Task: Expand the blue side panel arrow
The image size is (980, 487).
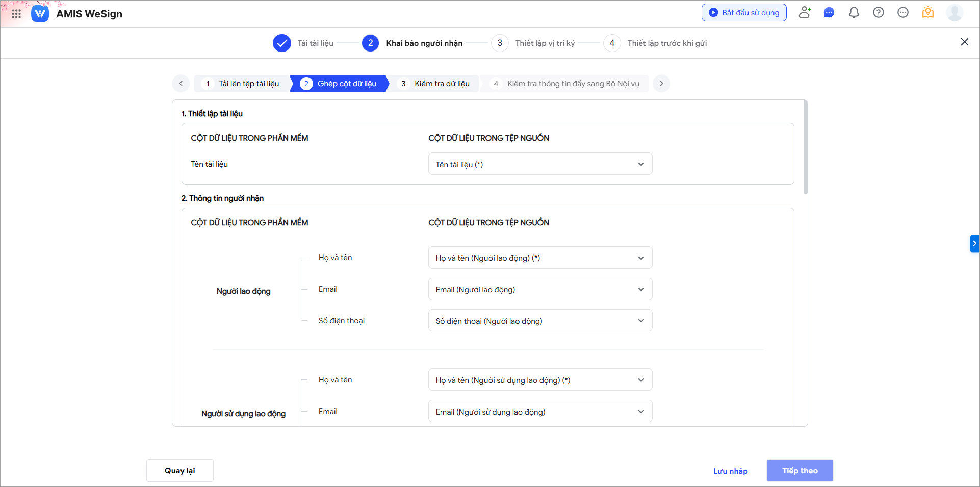Action: click(974, 244)
